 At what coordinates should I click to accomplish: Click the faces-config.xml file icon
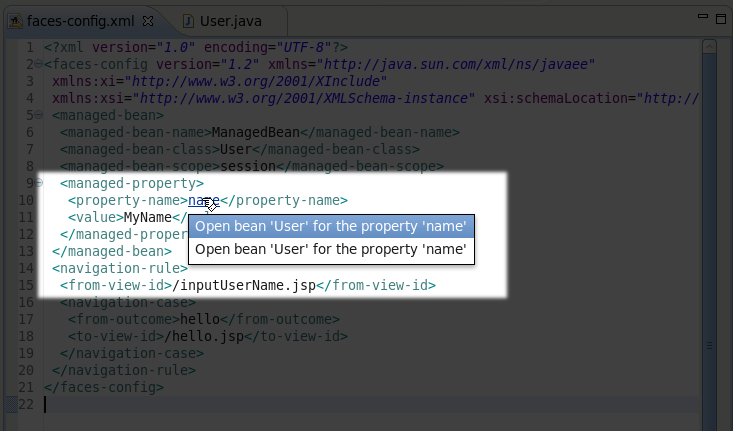pos(16,22)
